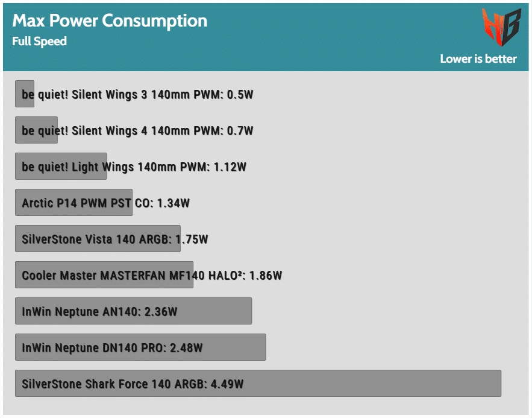Click the InWin Neptune AN140 bar
Viewport: 532px width, 418px height.
pos(133,311)
